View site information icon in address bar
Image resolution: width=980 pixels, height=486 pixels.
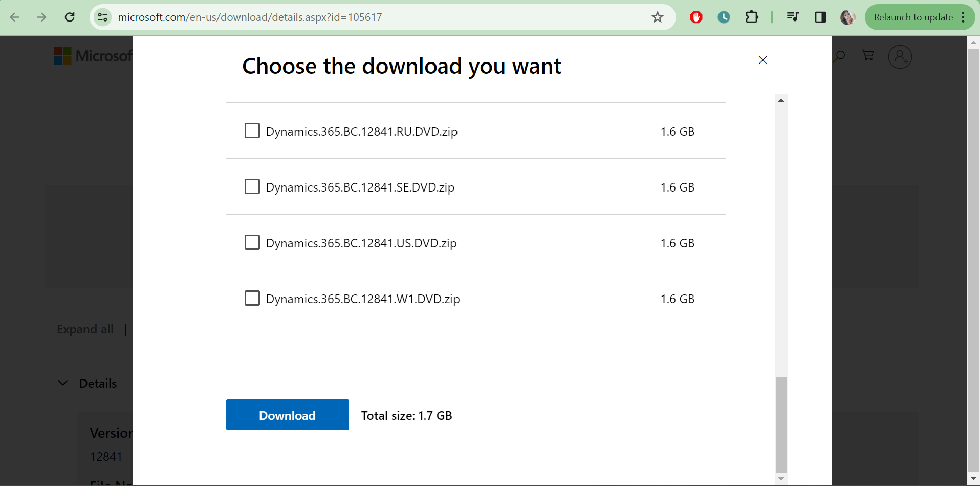pyautogui.click(x=103, y=17)
